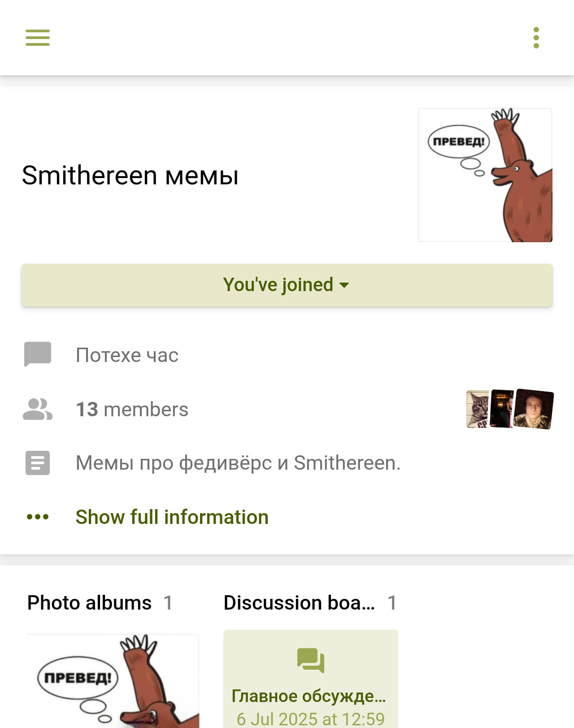Click the rightmost member avatar photo

pos(535,409)
